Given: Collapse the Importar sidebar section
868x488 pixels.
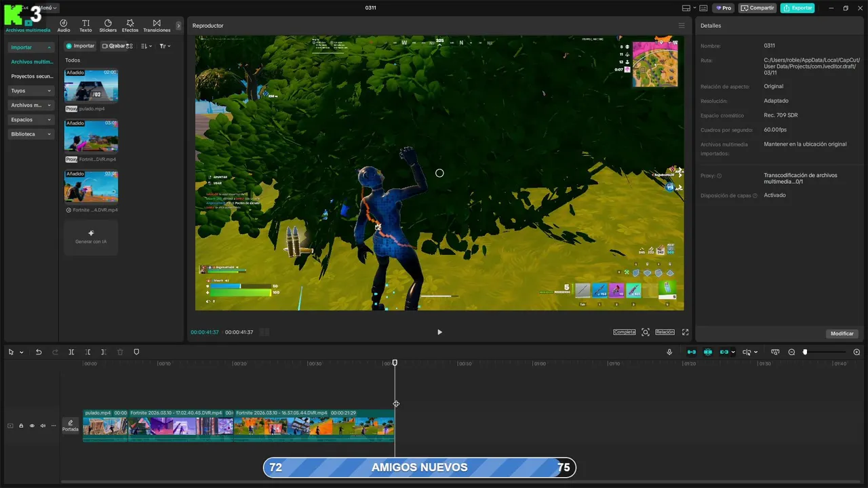Looking at the screenshot, I should (31, 47).
